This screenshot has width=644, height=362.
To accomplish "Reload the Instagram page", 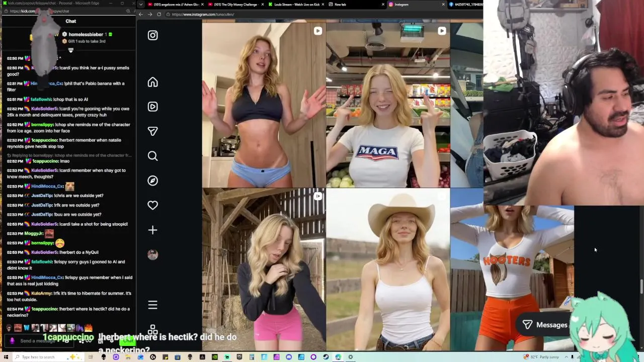I will pyautogui.click(x=159, y=14).
